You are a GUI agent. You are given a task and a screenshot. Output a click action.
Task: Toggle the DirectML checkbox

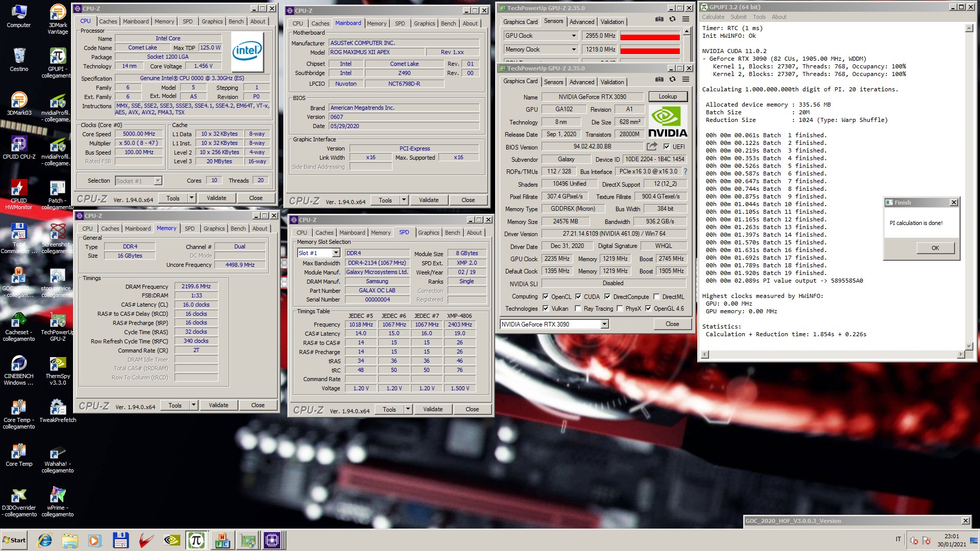point(656,296)
